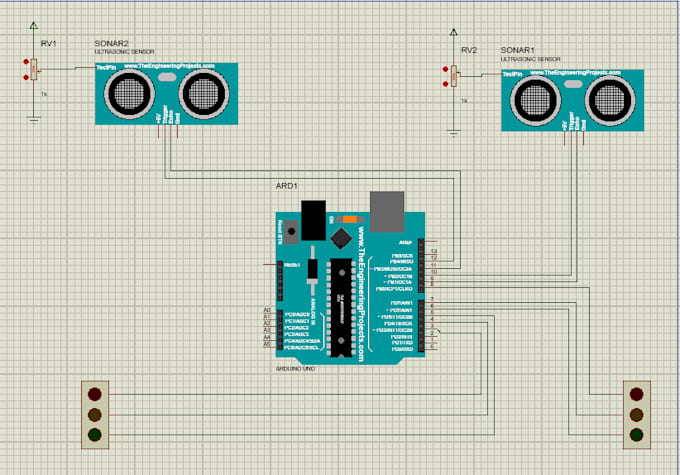The width and height of the screenshot is (680, 475).
Task: Select the SONAR2 label text
Action: coord(111,44)
